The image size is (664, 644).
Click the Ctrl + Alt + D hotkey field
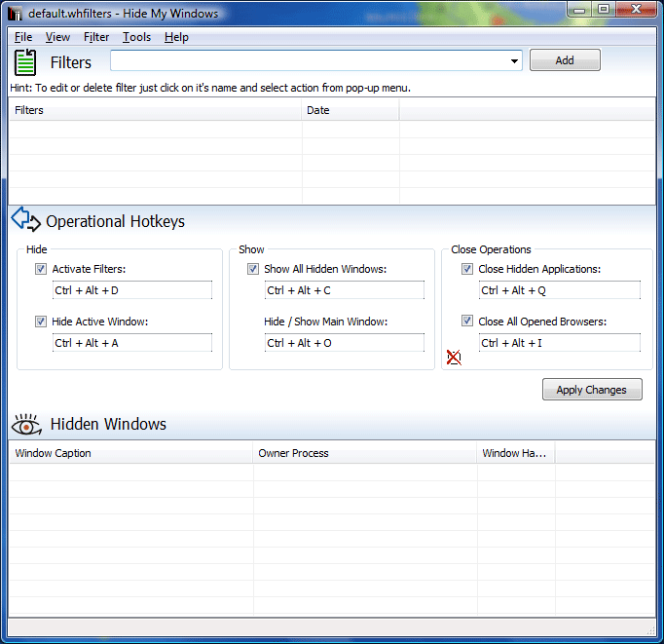pyautogui.click(x=131, y=290)
